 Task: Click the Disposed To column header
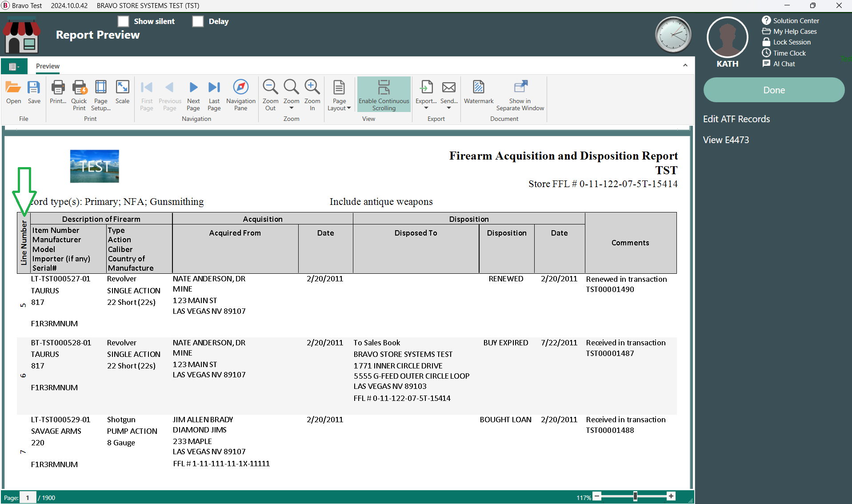click(x=416, y=233)
